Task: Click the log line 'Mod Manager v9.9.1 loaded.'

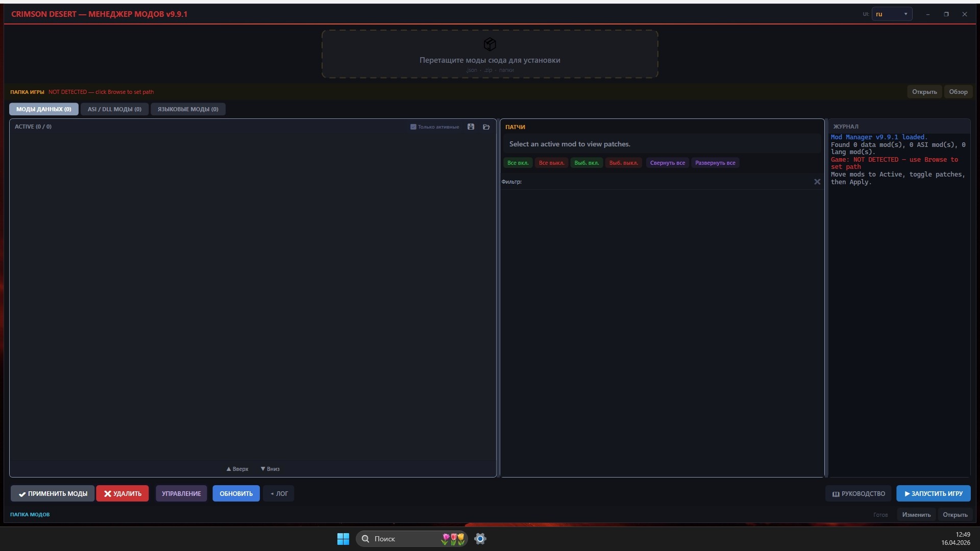Action: click(x=879, y=137)
